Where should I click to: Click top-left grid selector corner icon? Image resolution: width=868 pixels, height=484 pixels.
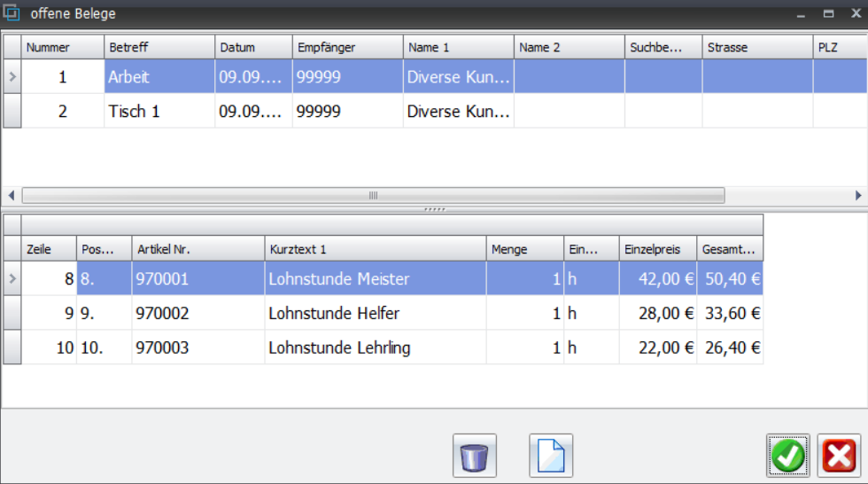[12, 47]
